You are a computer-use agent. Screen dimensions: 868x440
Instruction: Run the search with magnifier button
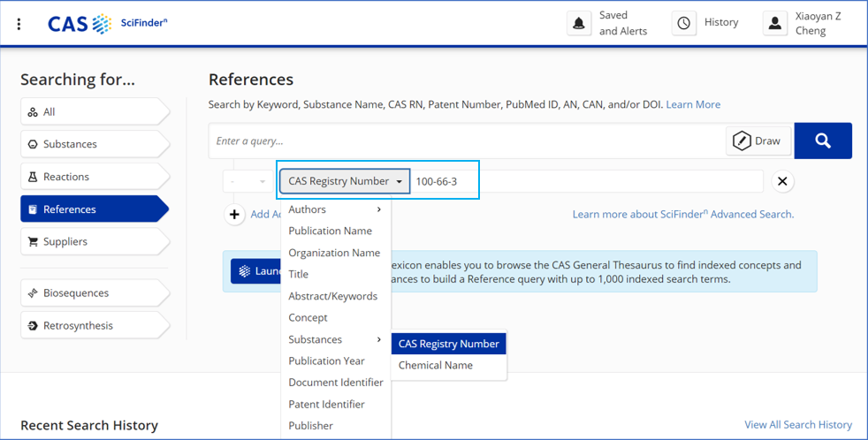(x=823, y=141)
